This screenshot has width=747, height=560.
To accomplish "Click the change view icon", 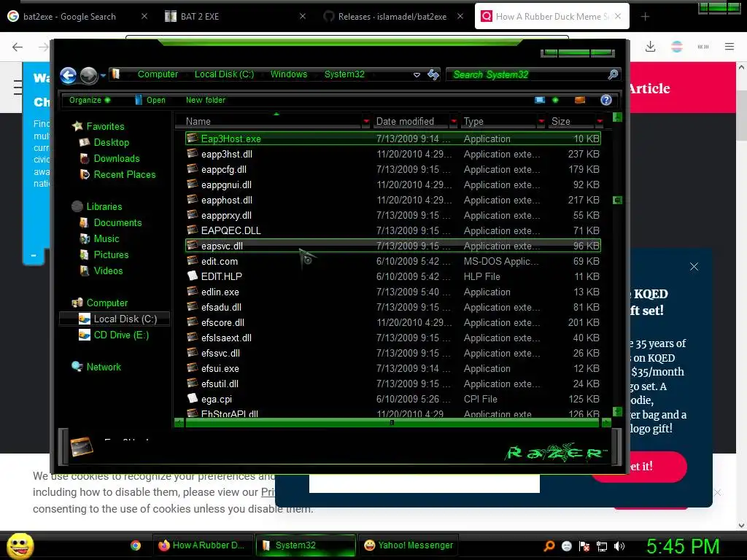I will [x=540, y=100].
